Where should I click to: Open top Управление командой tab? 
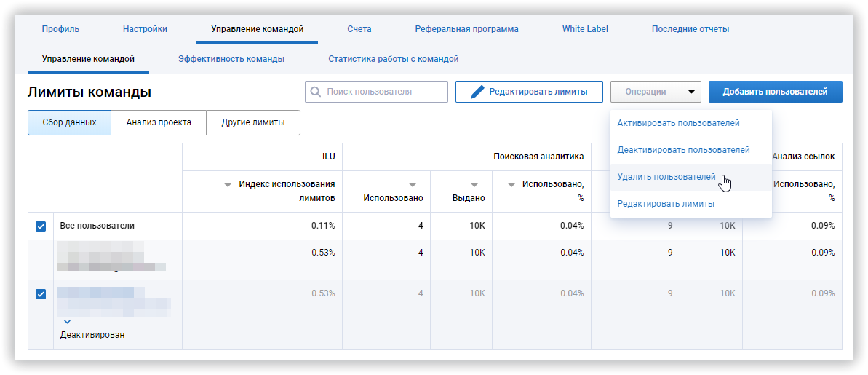click(258, 29)
